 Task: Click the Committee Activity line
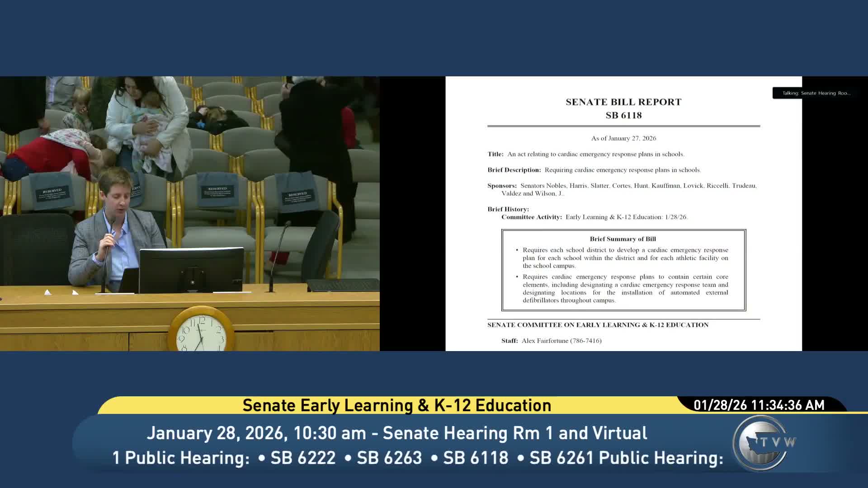click(594, 217)
